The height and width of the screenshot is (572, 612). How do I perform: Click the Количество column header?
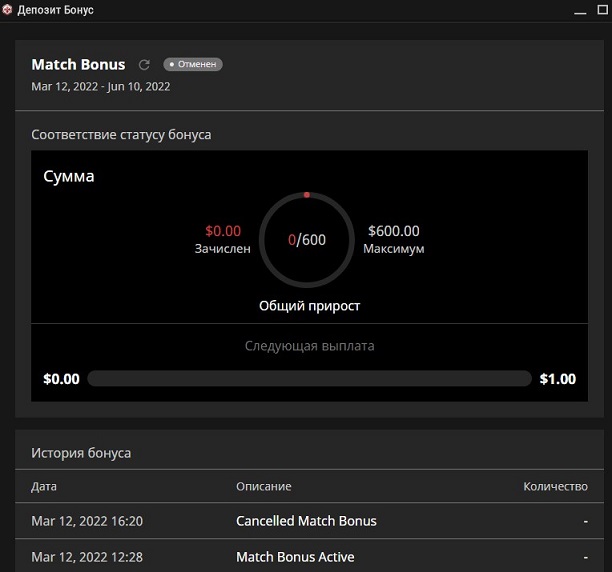pos(555,487)
